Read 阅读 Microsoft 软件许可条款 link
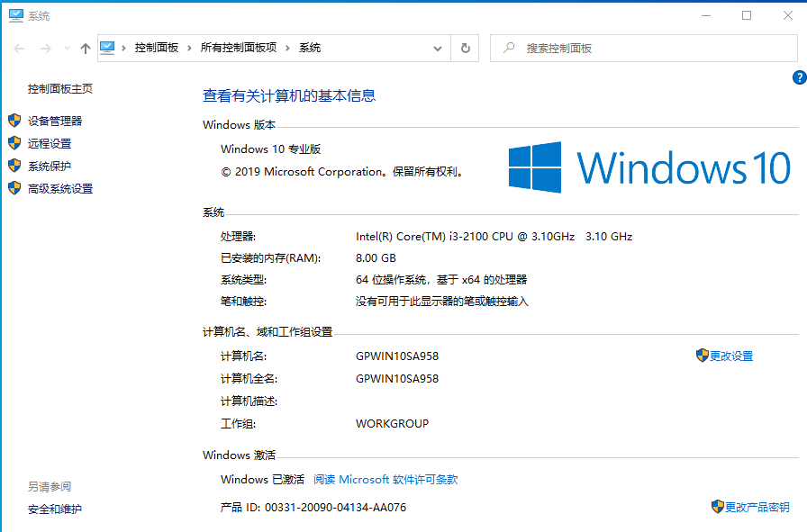The height and width of the screenshot is (532, 807). [385, 480]
